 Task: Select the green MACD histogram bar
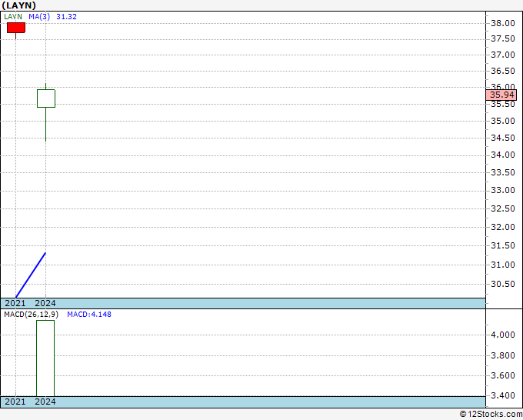pyautogui.click(x=45, y=358)
